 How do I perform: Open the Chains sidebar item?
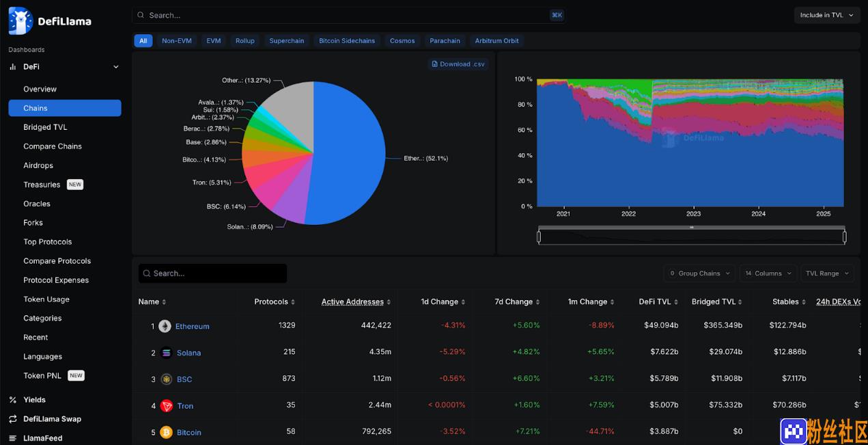pos(65,108)
